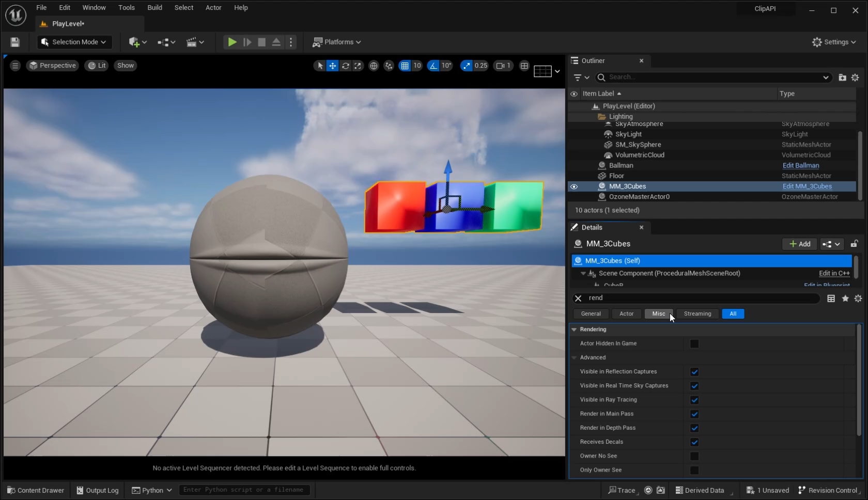Image resolution: width=868 pixels, height=500 pixels.
Task: Click the Add component button
Action: click(x=800, y=244)
